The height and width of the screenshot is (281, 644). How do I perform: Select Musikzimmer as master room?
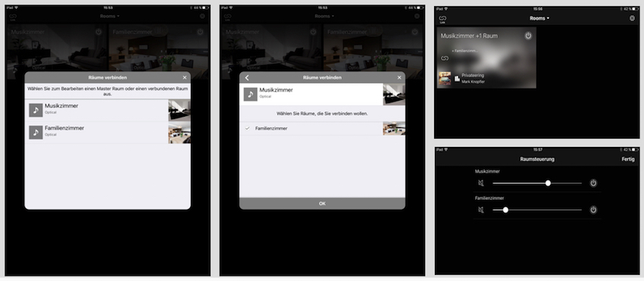(x=108, y=110)
